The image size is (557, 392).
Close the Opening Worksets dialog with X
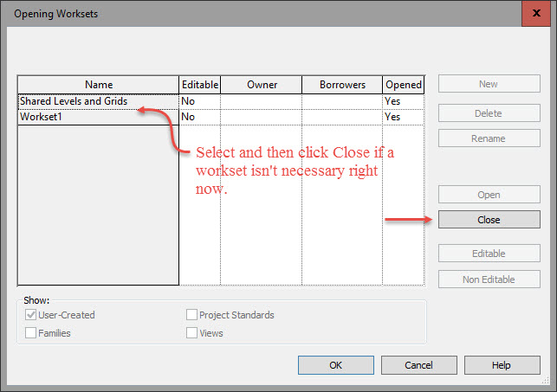coord(536,14)
